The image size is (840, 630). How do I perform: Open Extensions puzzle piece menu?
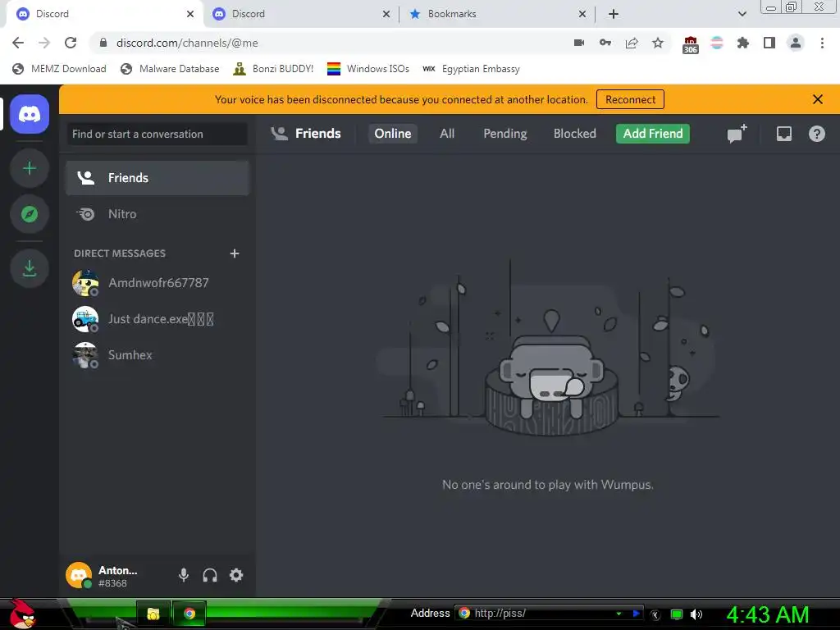pos(743,43)
